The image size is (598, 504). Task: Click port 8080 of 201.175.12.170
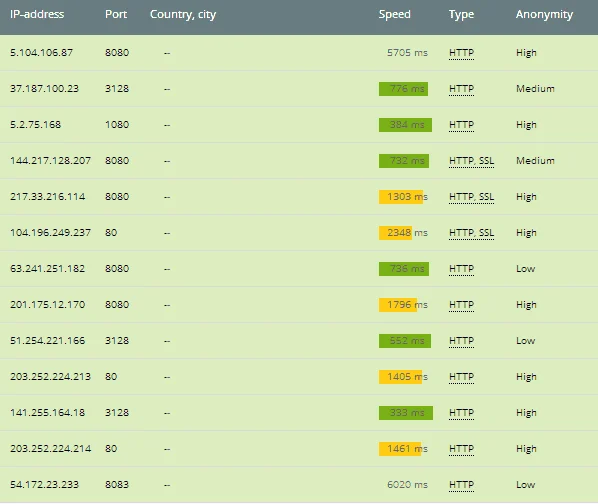coord(117,305)
